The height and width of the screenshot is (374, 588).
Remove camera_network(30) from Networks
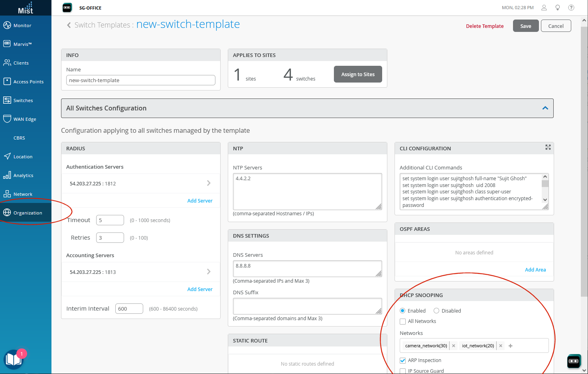click(454, 346)
